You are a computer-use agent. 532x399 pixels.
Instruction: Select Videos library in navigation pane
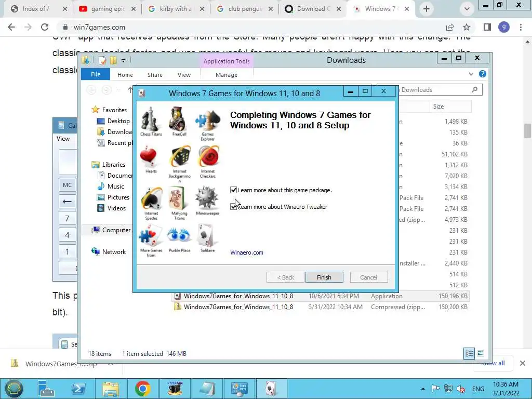111,208
